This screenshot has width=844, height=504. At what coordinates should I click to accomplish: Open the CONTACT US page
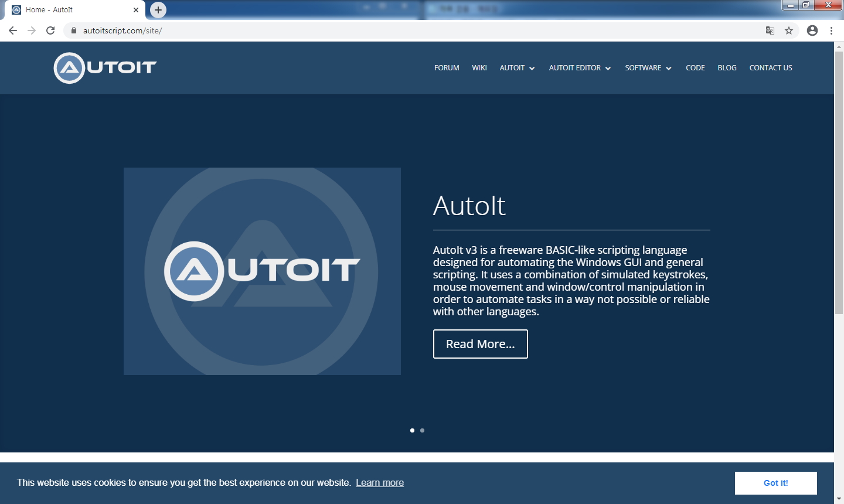point(771,68)
